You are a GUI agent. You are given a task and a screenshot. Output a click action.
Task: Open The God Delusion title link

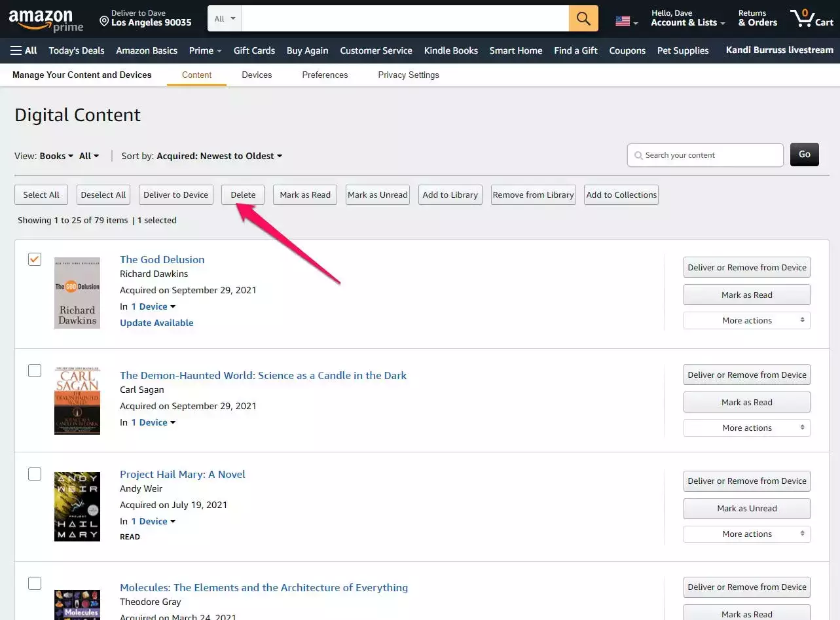coord(162,259)
